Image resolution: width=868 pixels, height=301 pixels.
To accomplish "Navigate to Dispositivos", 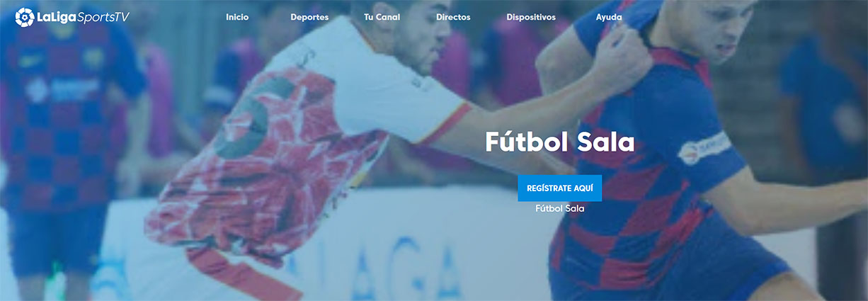I will pos(531,17).
